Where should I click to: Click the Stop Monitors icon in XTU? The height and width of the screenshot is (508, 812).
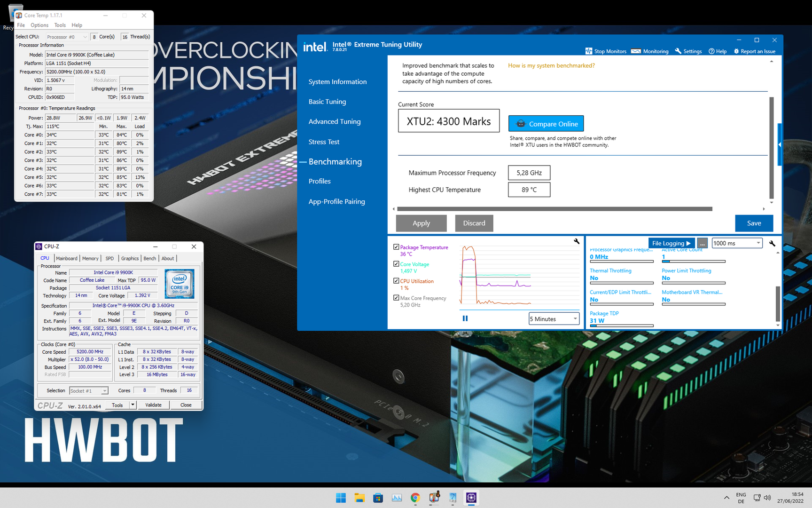589,51
